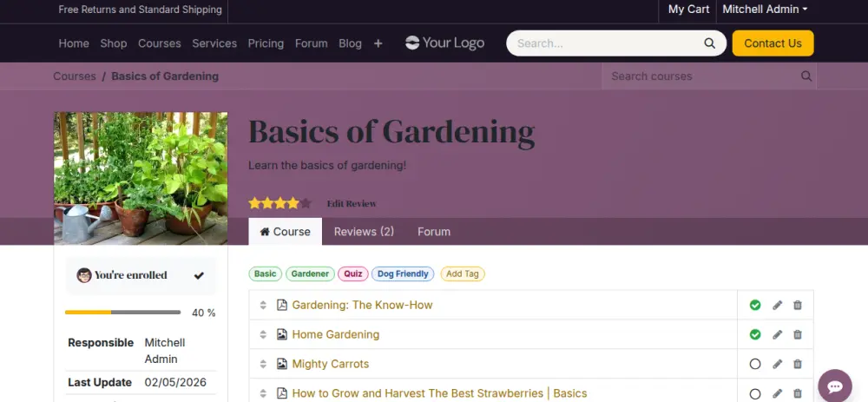The height and width of the screenshot is (402, 868).
Task: Click image icon beside Home Gardening
Action: coord(282,334)
